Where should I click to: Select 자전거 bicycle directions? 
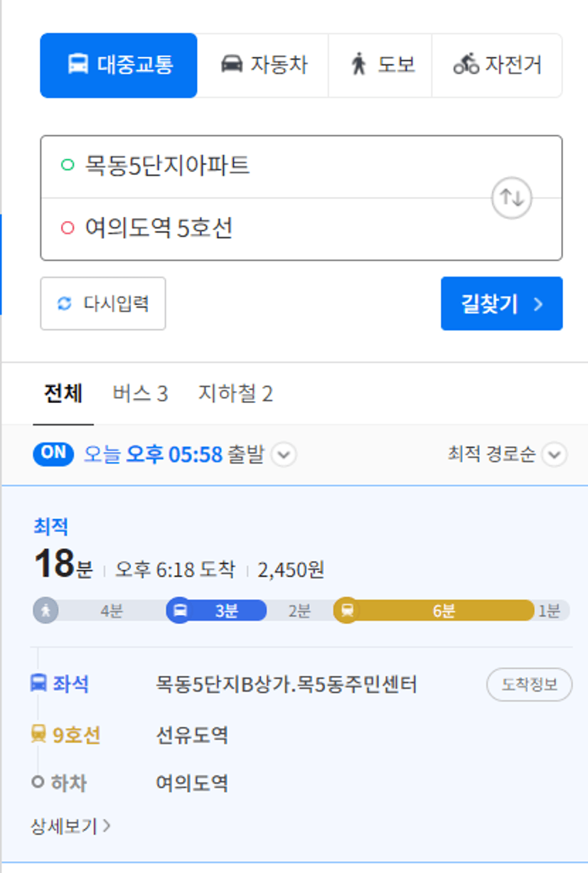[x=497, y=65]
